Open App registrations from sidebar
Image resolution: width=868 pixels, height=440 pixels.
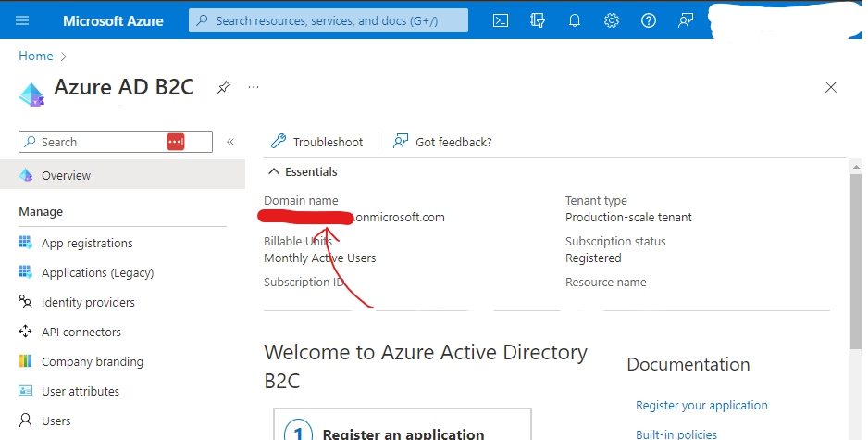pos(87,243)
